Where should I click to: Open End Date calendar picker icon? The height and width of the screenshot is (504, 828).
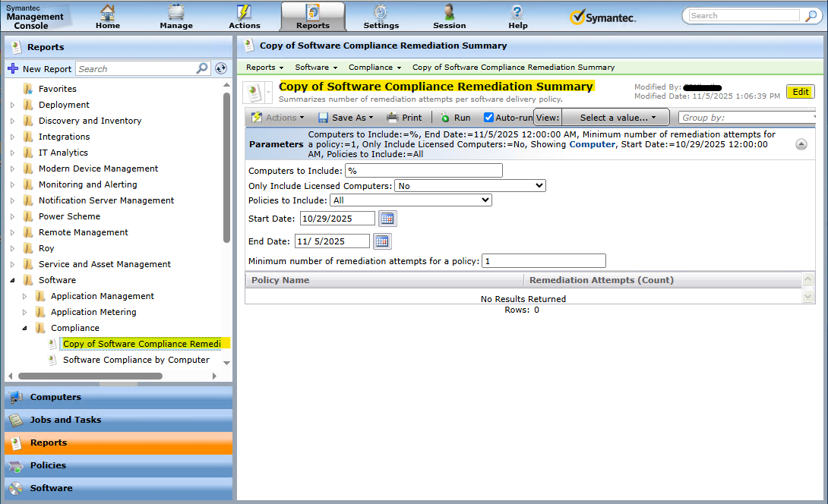(382, 241)
